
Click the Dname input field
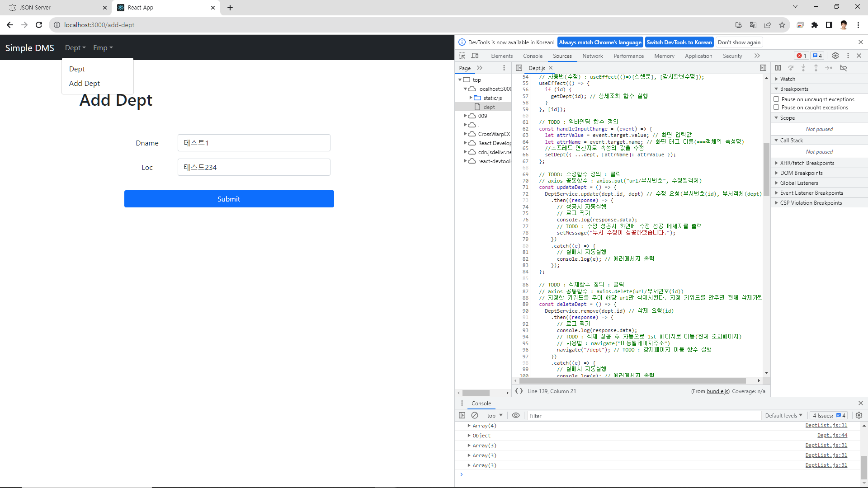254,143
